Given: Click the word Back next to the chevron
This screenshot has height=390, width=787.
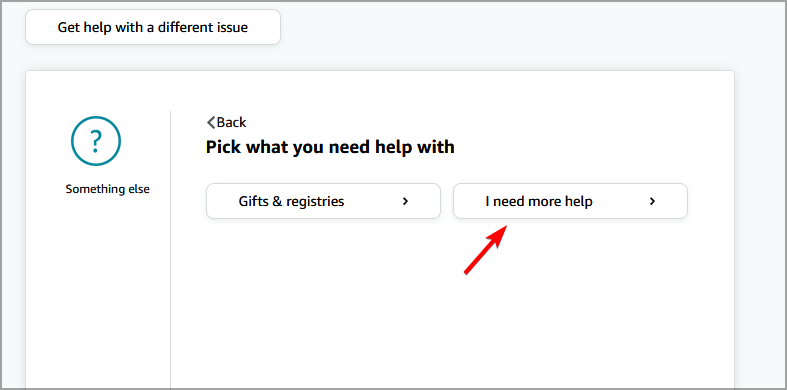Looking at the screenshot, I should pos(231,122).
